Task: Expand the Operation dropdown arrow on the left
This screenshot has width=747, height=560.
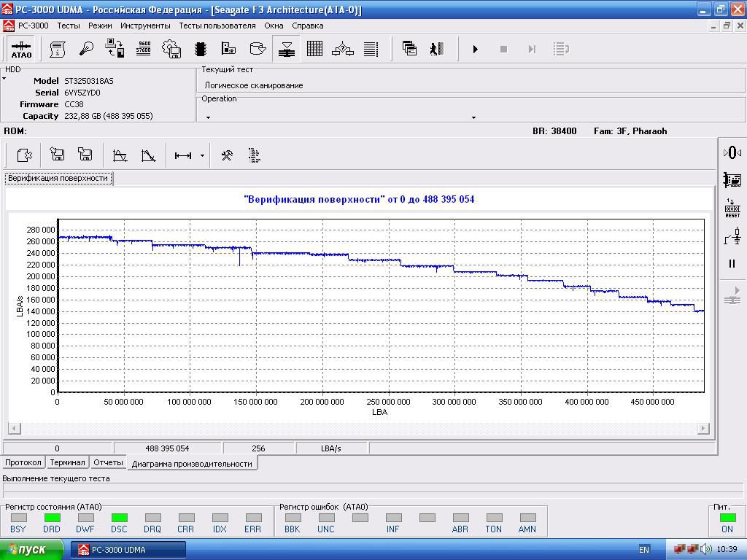Action: point(208,117)
